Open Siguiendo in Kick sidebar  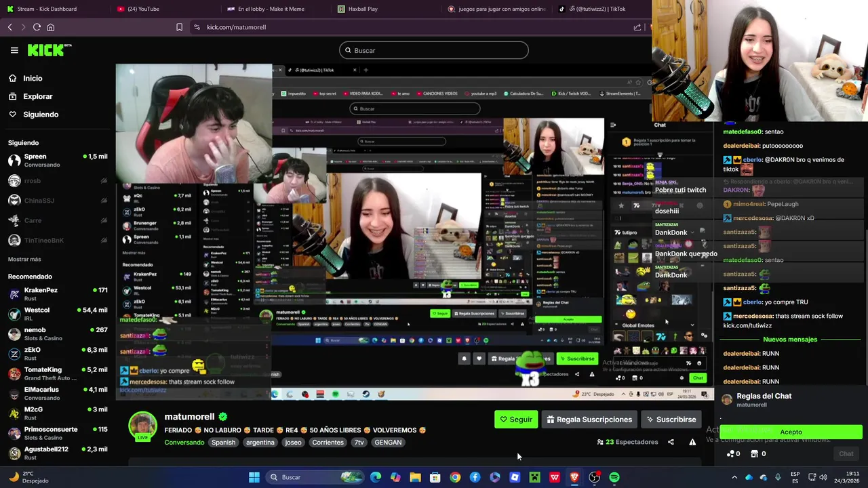coord(33,115)
